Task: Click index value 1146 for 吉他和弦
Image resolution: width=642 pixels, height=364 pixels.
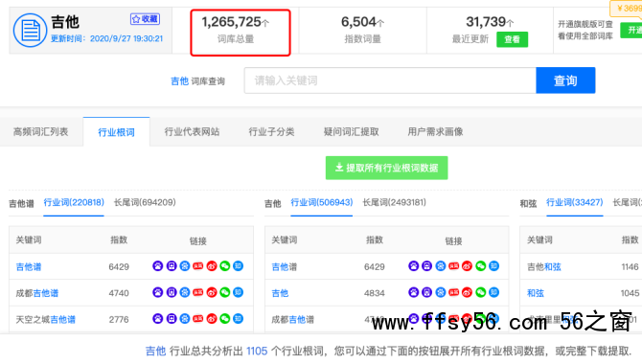Action: [x=630, y=267]
